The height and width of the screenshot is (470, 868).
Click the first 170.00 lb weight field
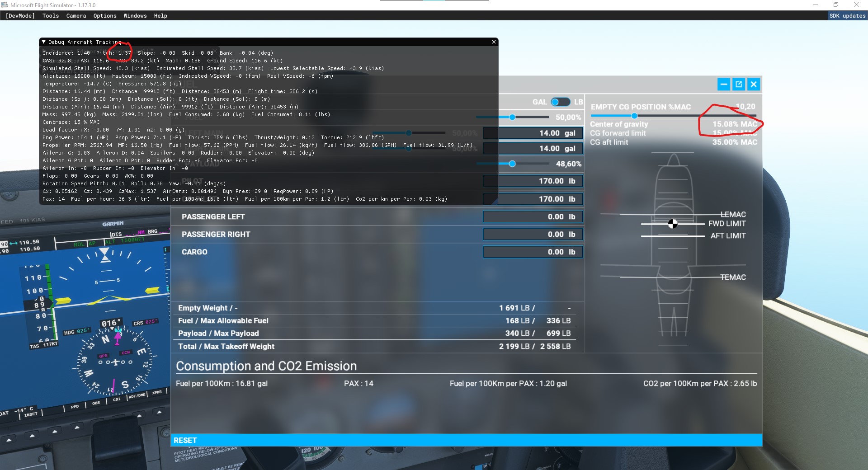point(533,181)
